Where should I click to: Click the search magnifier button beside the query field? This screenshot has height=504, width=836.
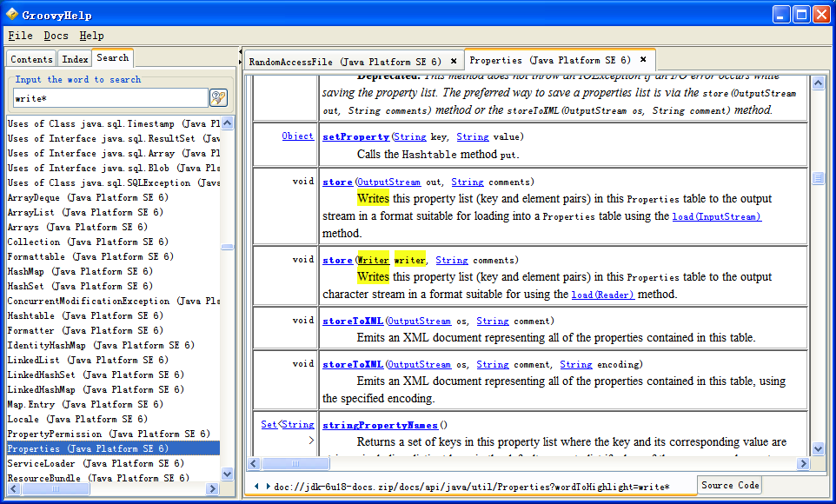coord(218,98)
